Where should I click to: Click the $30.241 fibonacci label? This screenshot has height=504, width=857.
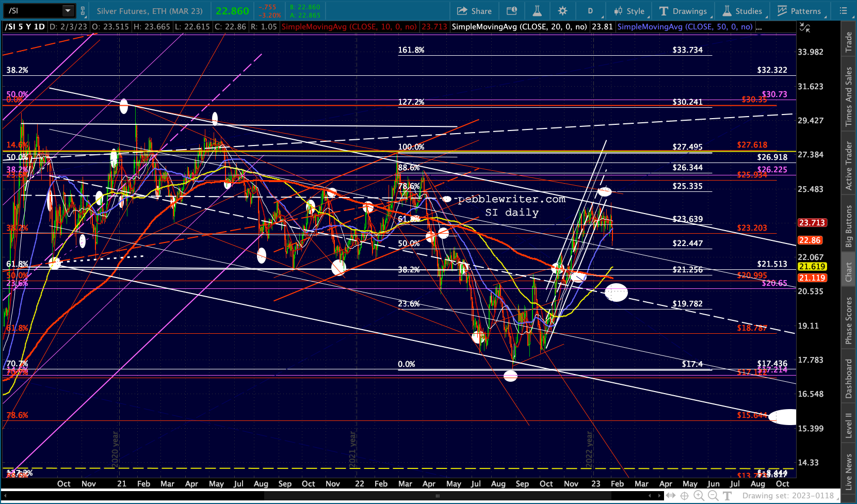(687, 102)
